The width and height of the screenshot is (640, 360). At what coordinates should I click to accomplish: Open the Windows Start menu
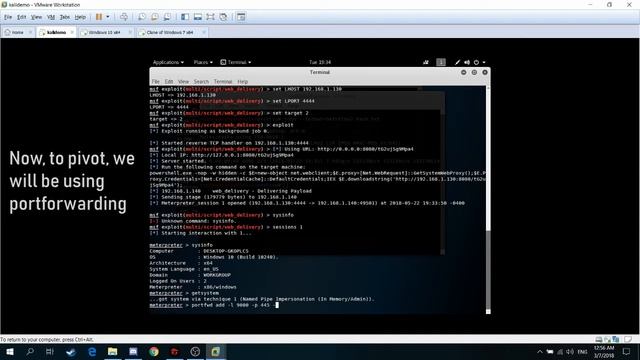tap(10, 351)
